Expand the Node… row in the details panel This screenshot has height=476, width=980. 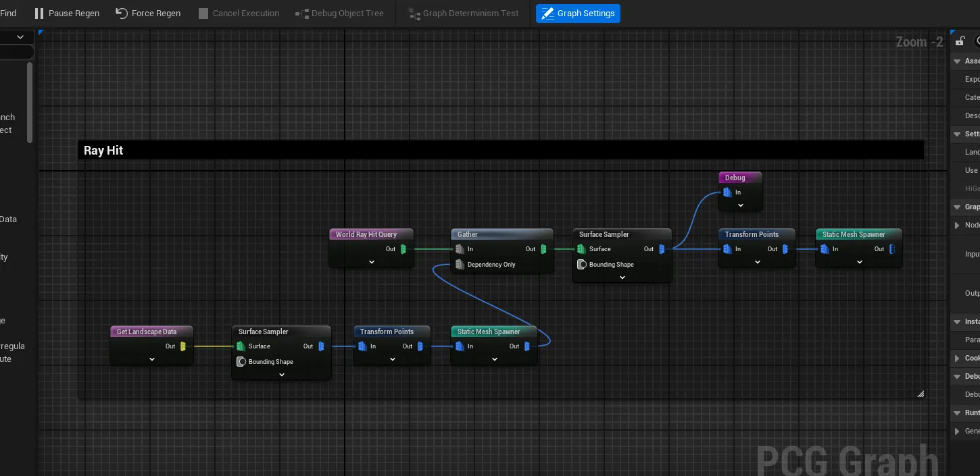click(x=957, y=226)
